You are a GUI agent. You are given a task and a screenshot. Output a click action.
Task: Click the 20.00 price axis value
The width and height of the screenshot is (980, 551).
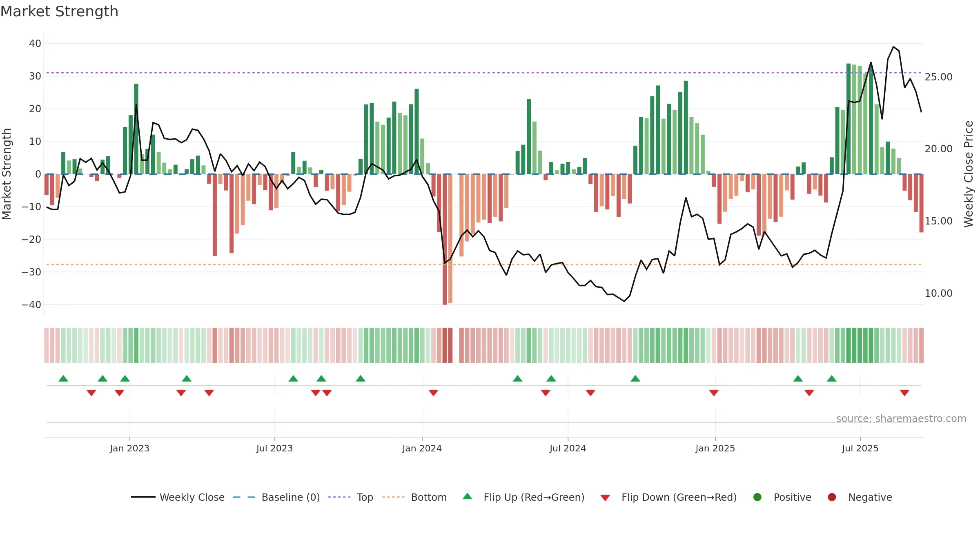[x=938, y=149]
